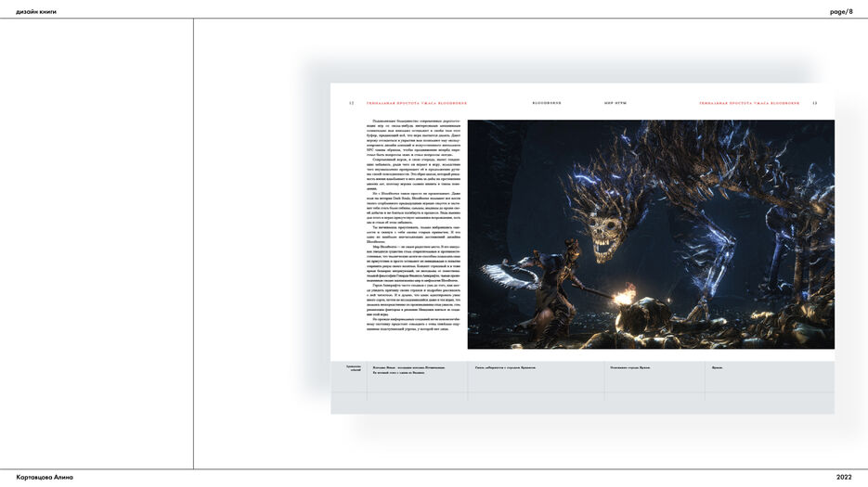Click the year '2022' in footer

(x=844, y=477)
